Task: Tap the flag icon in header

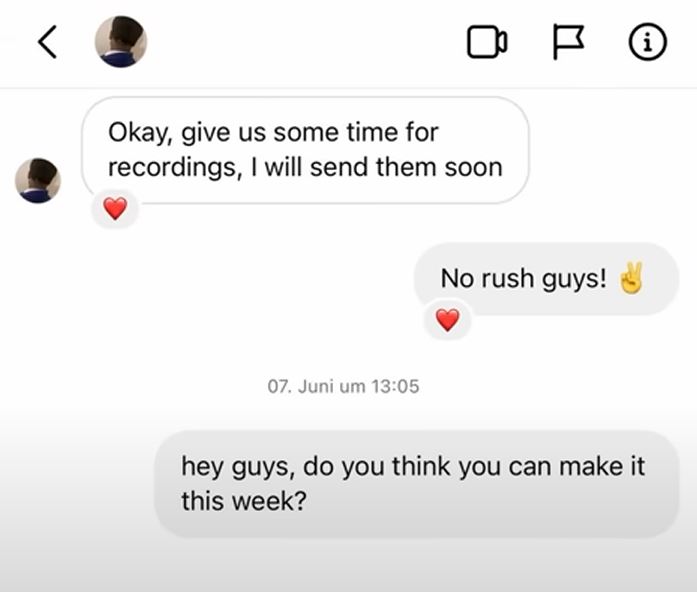Action: [x=568, y=42]
